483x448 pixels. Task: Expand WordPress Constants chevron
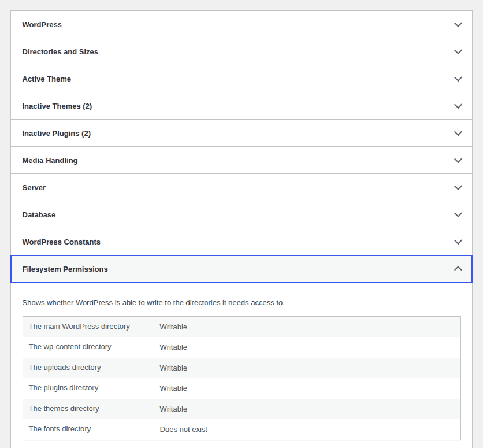pyautogui.click(x=458, y=242)
